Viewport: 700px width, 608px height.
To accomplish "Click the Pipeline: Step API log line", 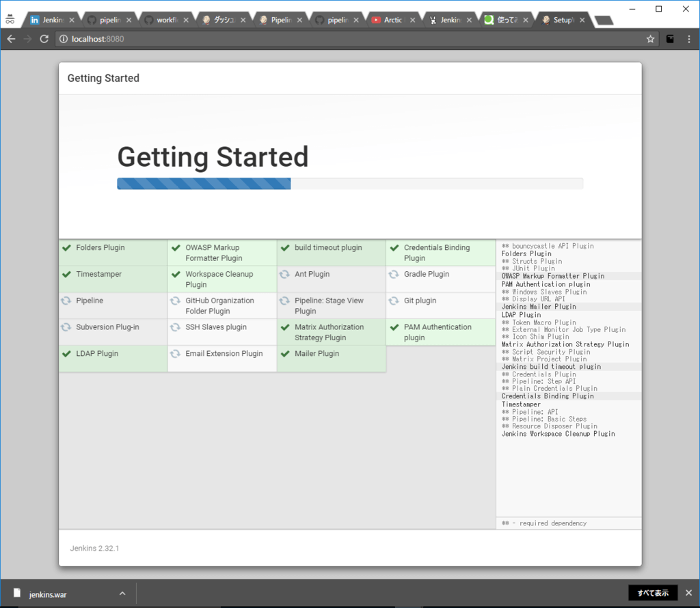I will (539, 381).
